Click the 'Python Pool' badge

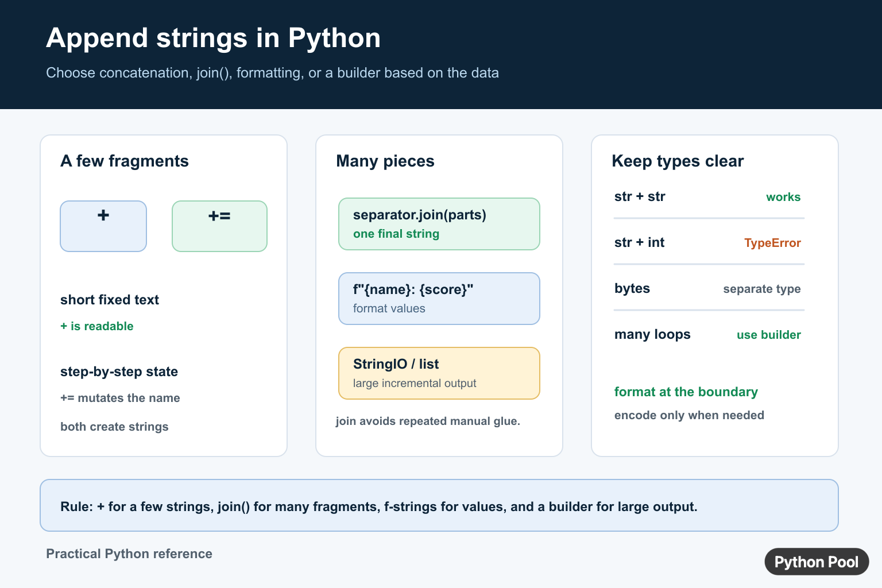817,562
